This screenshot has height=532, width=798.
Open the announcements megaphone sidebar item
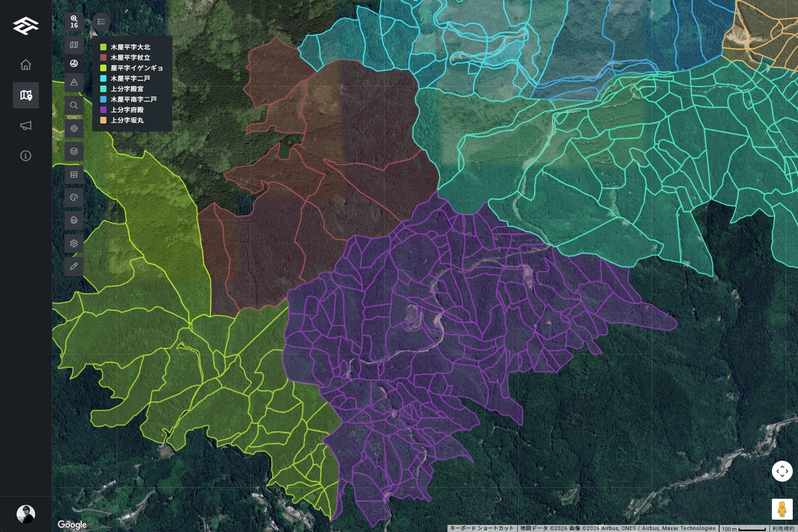(26, 125)
